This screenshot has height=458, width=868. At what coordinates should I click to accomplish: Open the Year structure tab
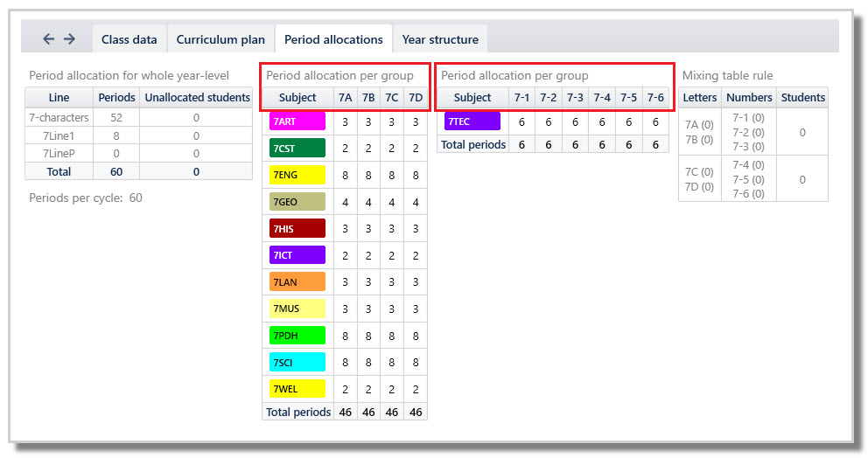coord(440,39)
